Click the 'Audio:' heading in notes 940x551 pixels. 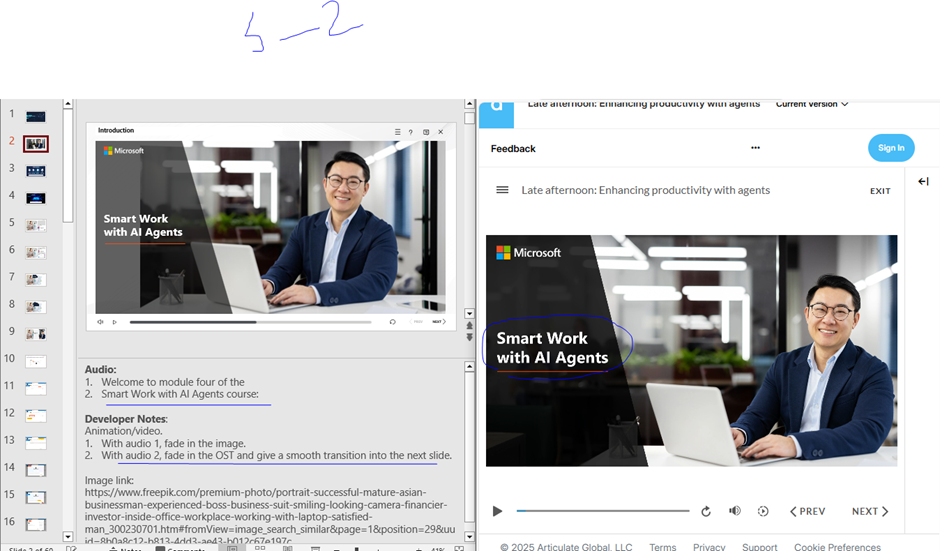pos(100,370)
